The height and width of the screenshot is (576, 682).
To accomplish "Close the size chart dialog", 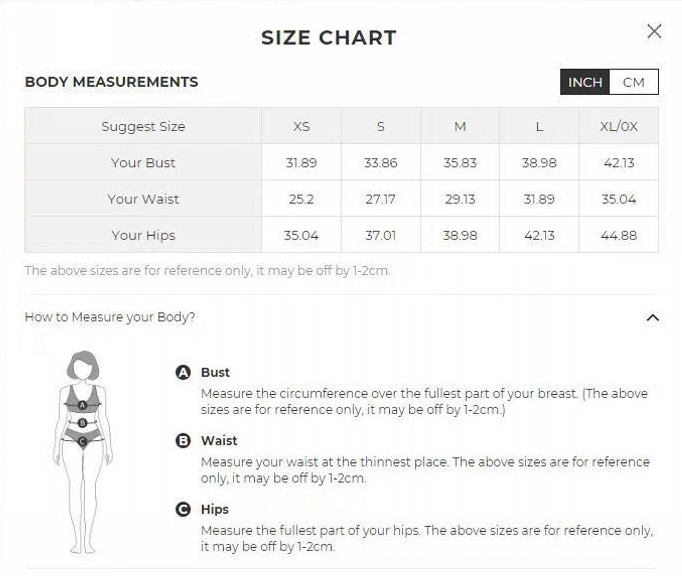I will (654, 31).
